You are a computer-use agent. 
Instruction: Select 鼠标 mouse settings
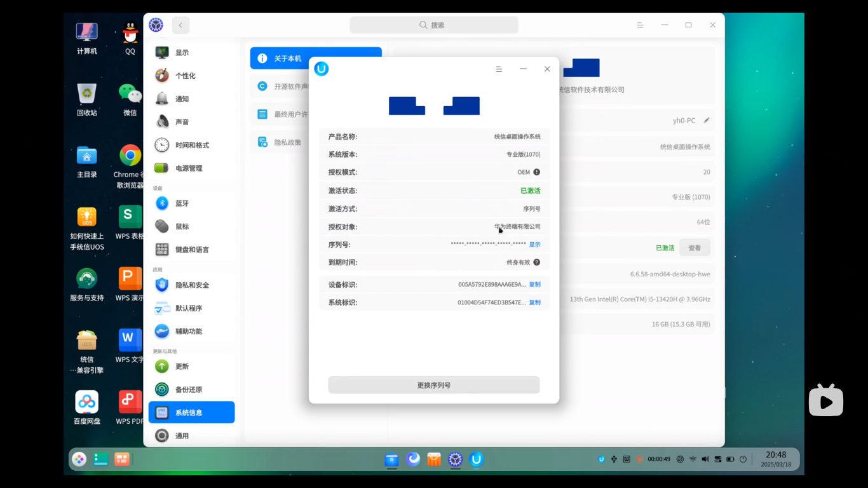191,226
